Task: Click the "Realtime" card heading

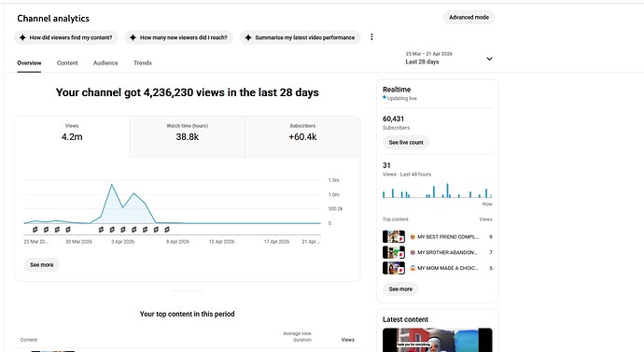Action: tap(397, 89)
